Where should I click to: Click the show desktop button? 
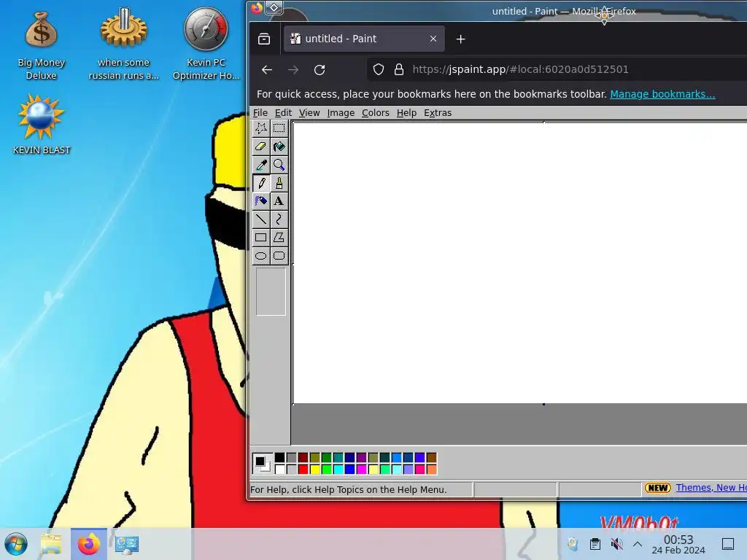(x=728, y=544)
